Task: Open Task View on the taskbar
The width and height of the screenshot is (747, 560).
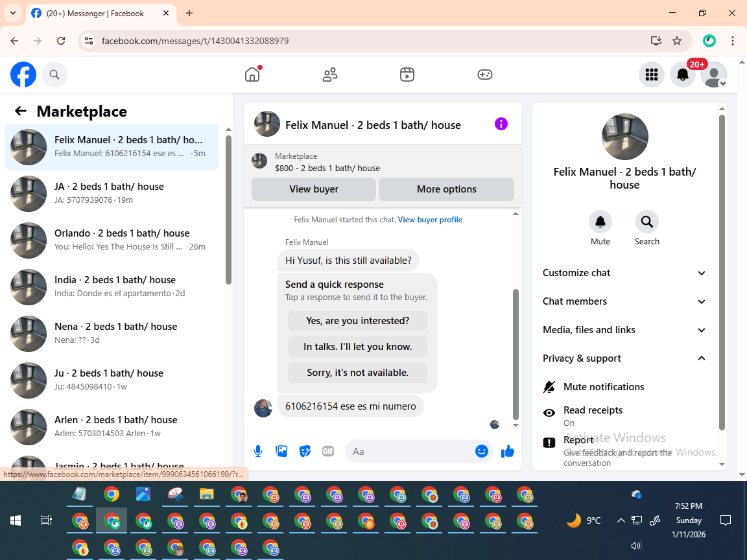Action: (x=46, y=520)
